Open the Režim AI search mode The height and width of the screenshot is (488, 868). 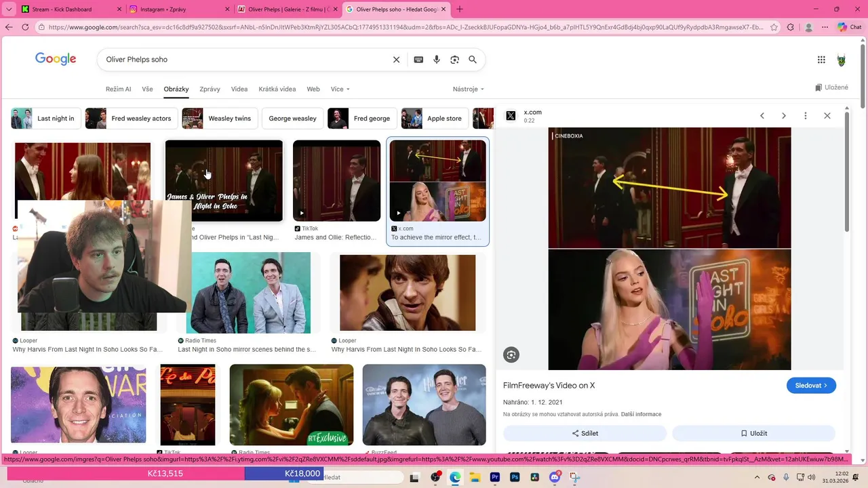(118, 89)
